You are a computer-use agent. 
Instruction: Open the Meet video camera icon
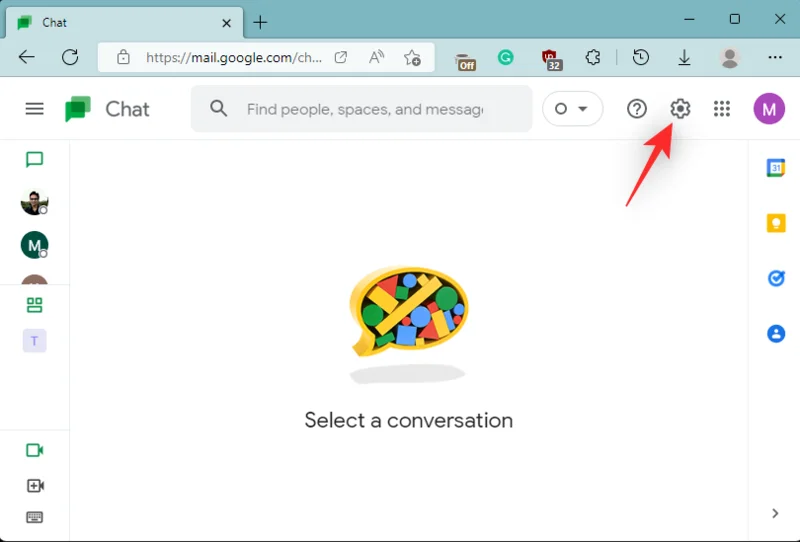click(x=34, y=450)
